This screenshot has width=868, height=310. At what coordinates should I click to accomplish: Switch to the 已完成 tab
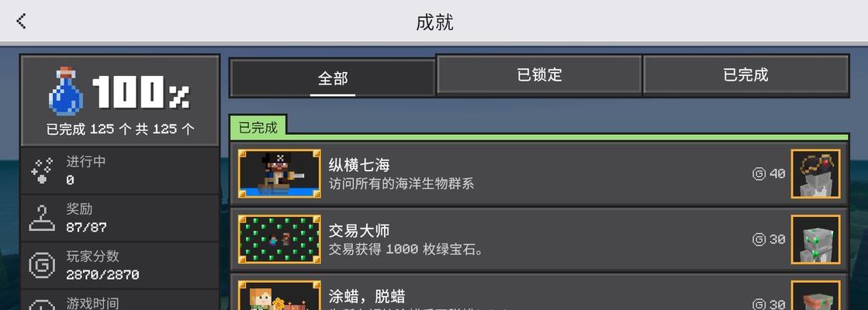point(745,74)
